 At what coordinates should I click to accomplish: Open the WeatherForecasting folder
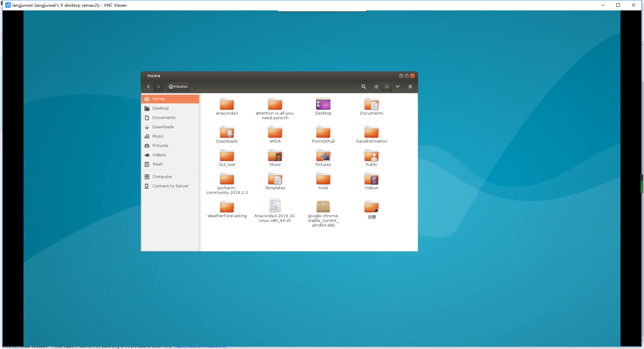click(x=227, y=206)
